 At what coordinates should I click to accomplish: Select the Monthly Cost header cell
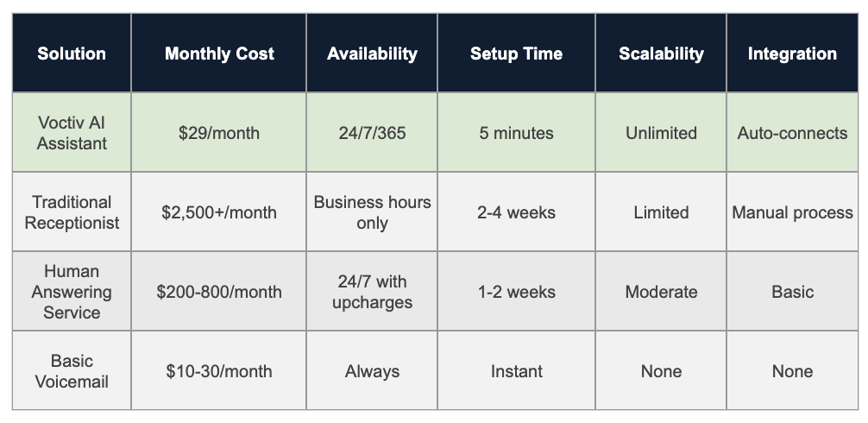pyautogui.click(x=219, y=54)
